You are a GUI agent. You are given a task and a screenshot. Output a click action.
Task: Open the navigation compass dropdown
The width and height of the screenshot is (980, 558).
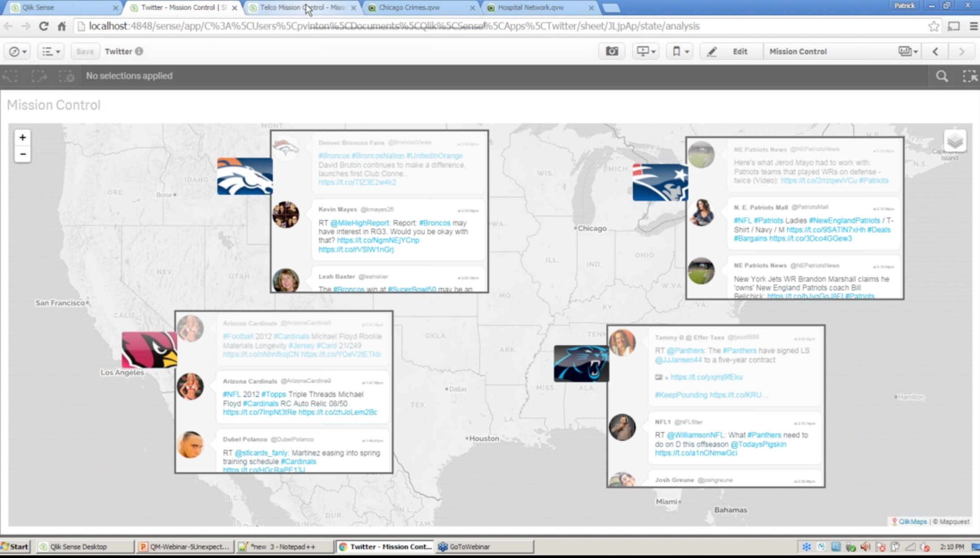(18, 51)
